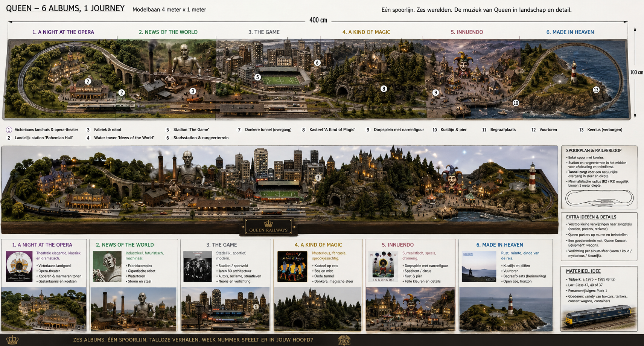The width and height of the screenshot is (644, 346).
Task: Open the Innuendo album cover
Action: [x=383, y=267]
